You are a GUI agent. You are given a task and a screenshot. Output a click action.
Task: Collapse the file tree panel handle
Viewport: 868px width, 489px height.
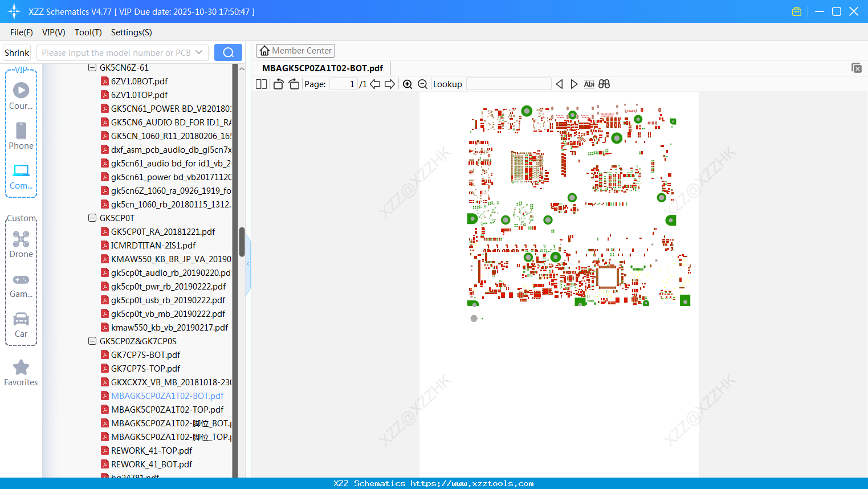248,264
